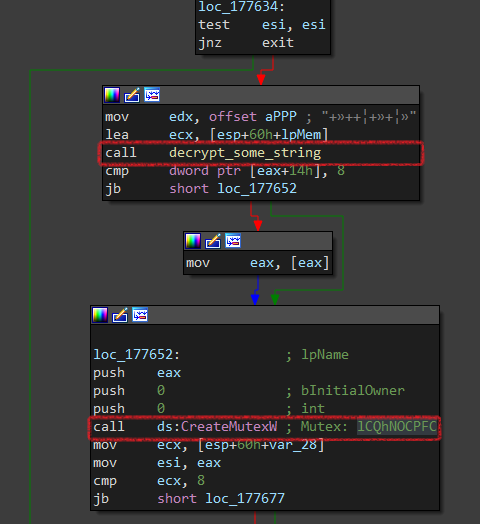Click the loc_177634 label at top

[x=238, y=6]
